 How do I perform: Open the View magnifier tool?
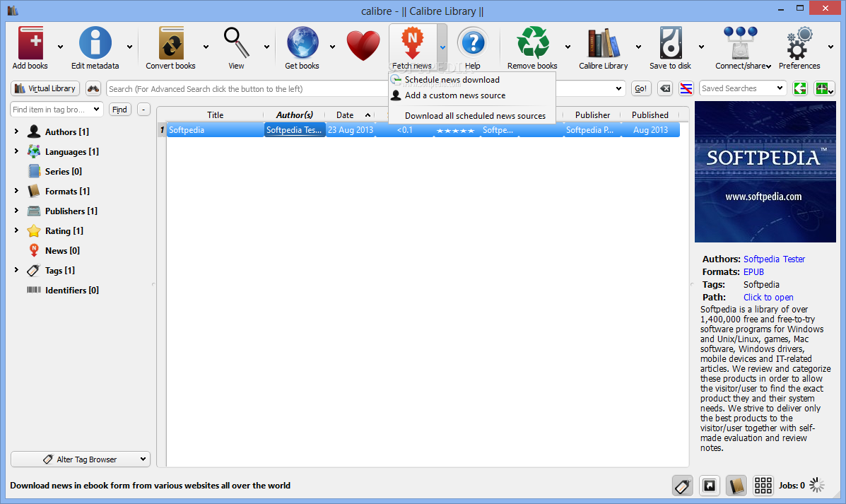236,42
